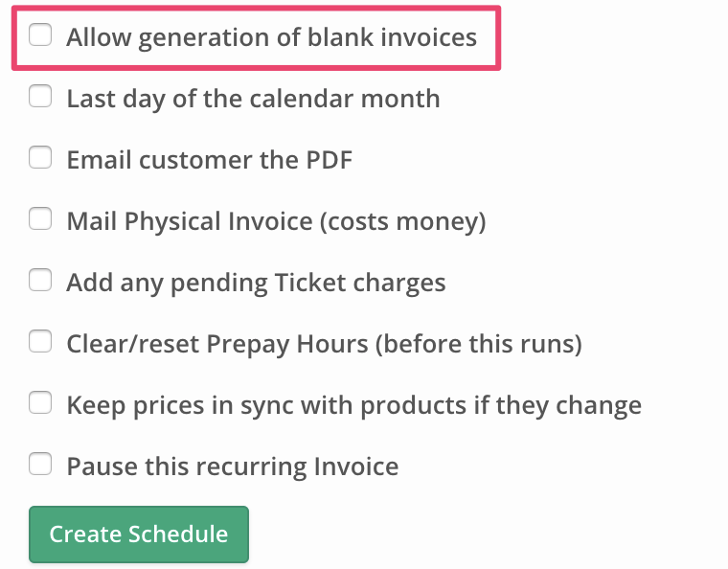Click the '(costs money)' note text

(403, 221)
